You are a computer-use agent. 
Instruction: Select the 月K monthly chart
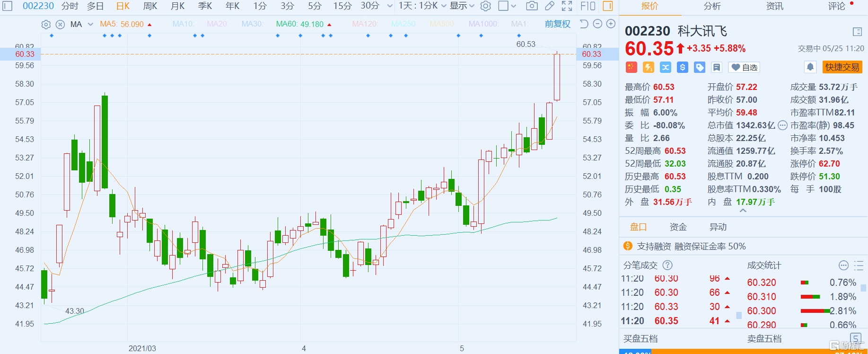point(178,6)
